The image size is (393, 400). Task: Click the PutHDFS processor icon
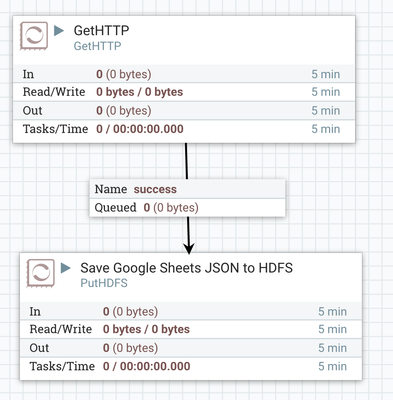click(x=41, y=273)
